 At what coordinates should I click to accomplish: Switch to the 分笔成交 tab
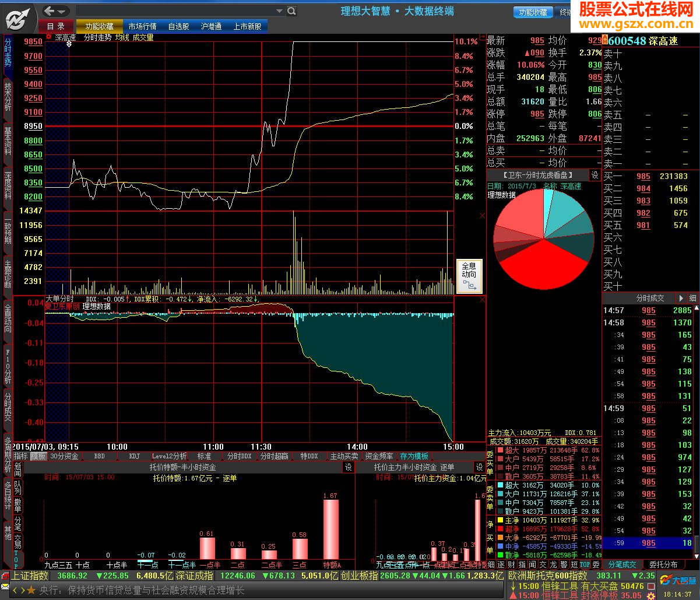[622, 564]
